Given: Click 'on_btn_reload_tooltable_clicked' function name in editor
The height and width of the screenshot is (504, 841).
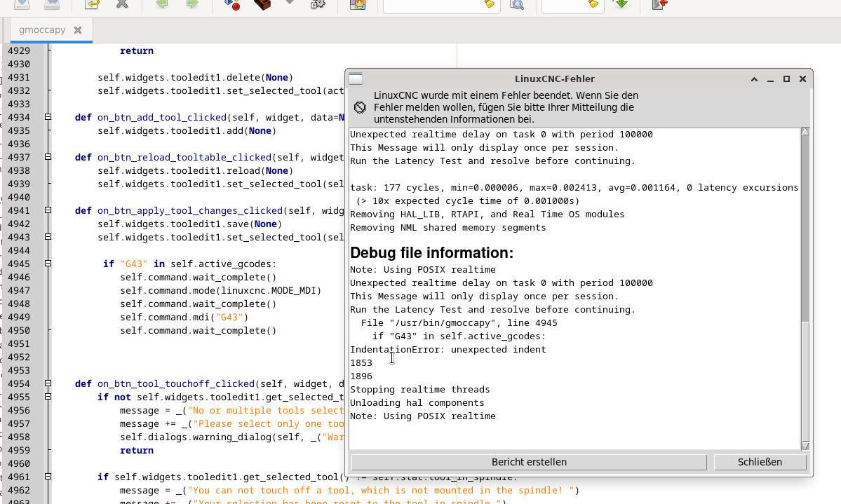Looking at the screenshot, I should pyautogui.click(x=184, y=157).
